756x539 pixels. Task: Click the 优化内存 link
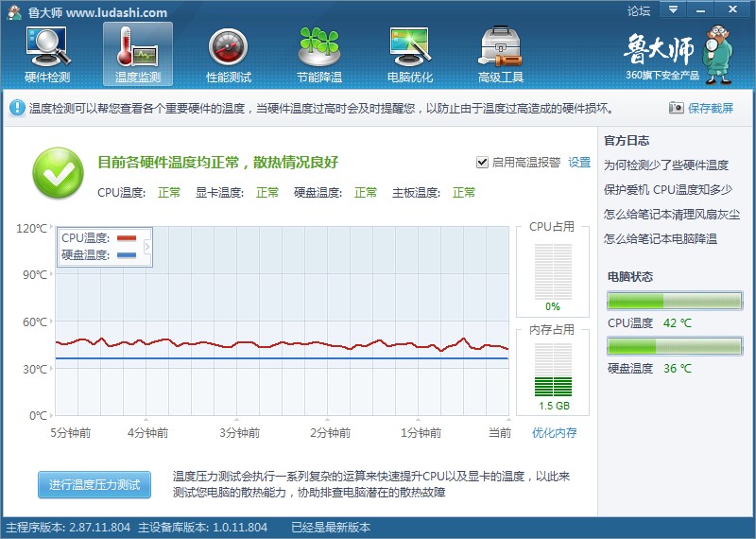[554, 433]
